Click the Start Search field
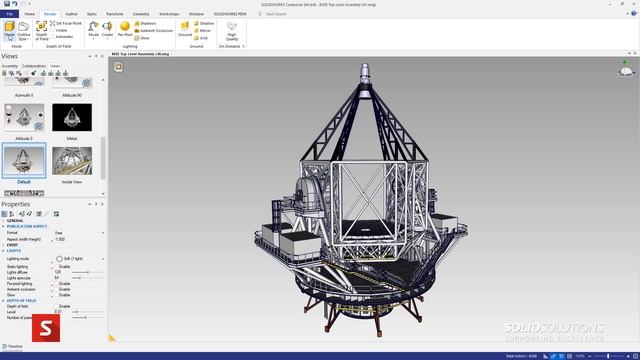The height and width of the screenshot is (360, 640). coord(276,14)
